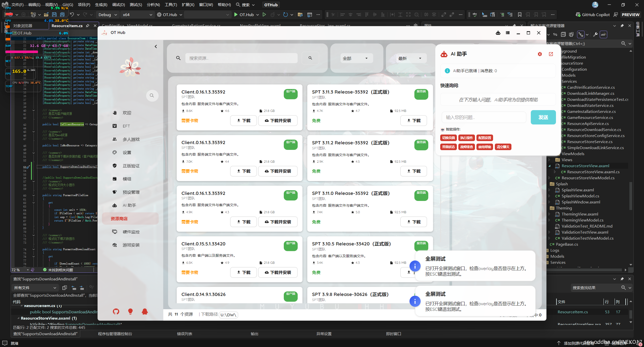Click 发送 button in AI assistant
Viewport: 644px width, 347px height.
543,117
